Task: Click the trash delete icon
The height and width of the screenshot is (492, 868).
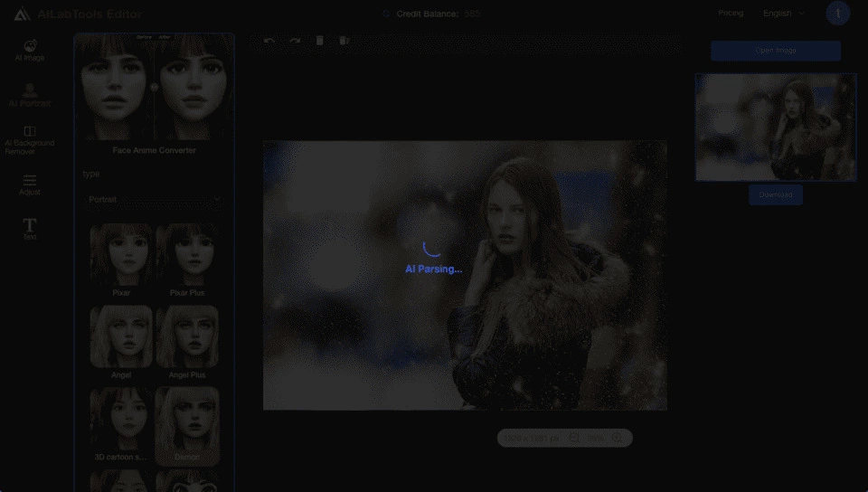Action: click(x=319, y=41)
